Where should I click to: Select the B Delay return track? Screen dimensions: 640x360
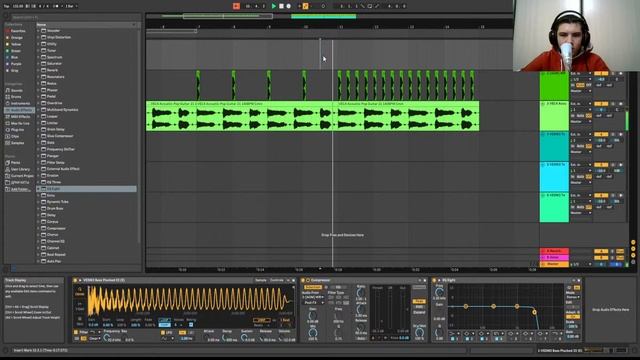pos(554,258)
